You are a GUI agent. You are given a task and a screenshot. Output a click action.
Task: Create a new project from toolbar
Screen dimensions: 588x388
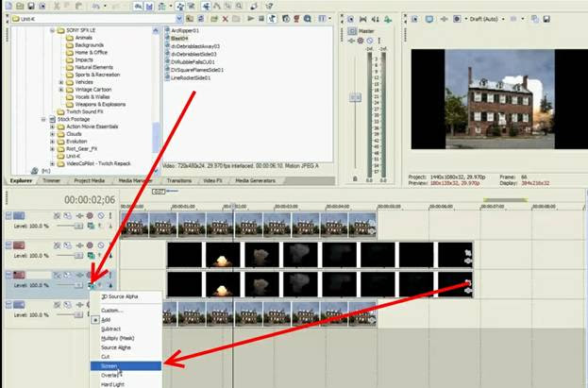click(8, 6)
